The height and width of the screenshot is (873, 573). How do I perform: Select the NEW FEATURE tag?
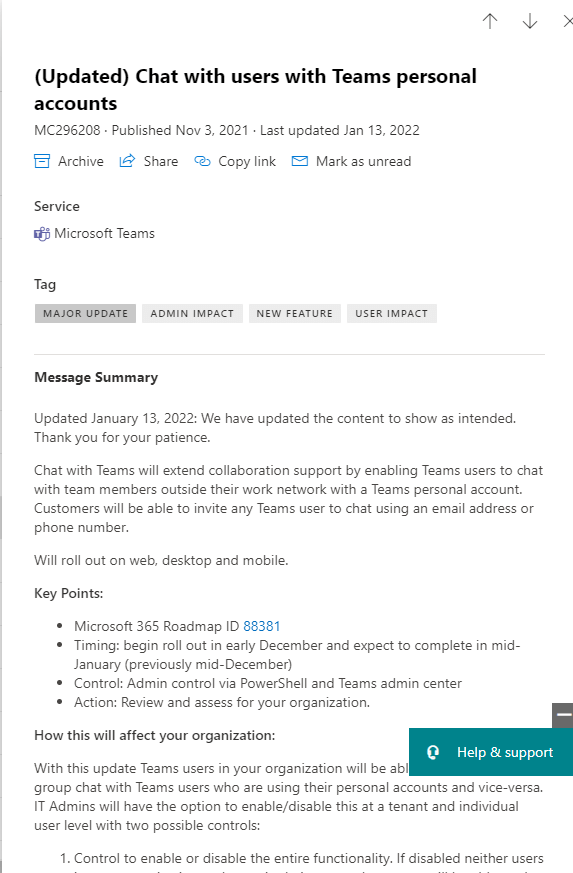(x=295, y=313)
